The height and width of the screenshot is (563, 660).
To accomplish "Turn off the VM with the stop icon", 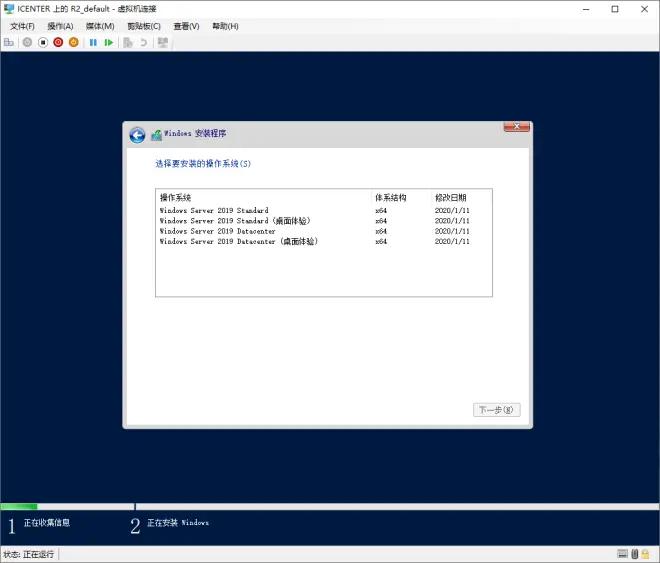I will 43,42.
